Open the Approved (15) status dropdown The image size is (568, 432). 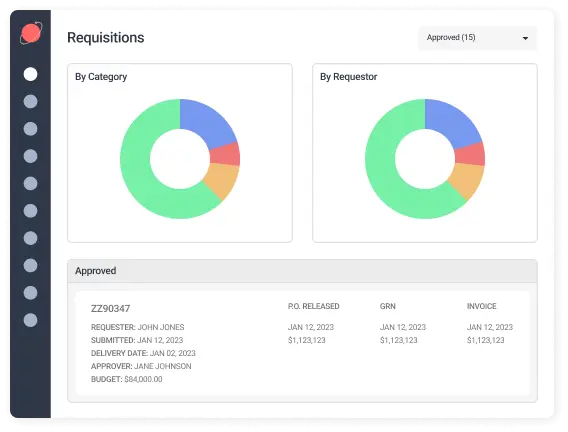[x=477, y=38]
